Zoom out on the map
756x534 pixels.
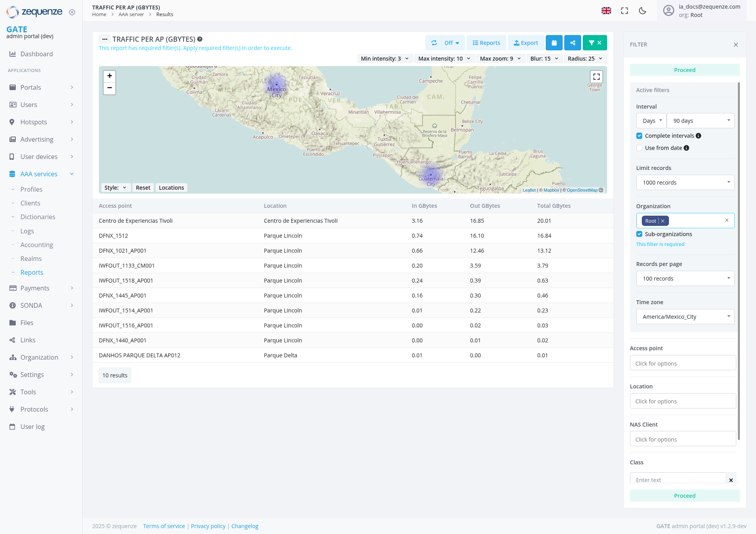coord(109,88)
